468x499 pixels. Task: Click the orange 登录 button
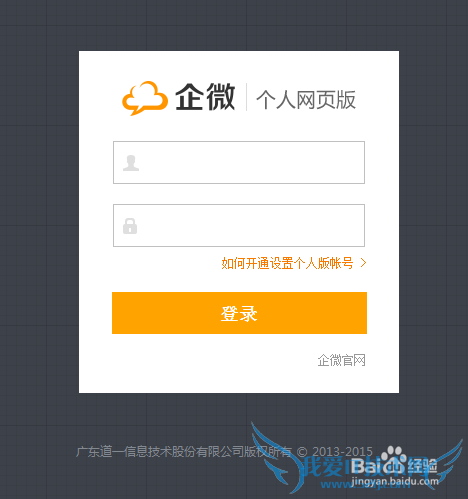coord(239,313)
